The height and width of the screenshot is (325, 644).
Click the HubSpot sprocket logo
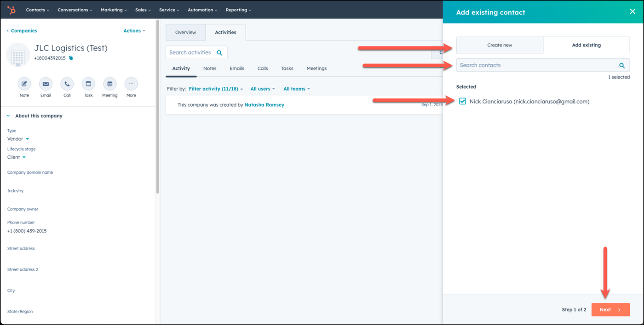click(x=11, y=10)
